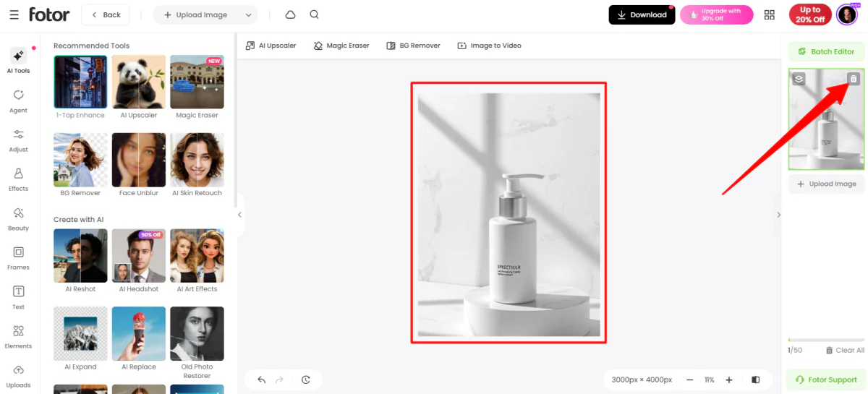Open the apps grid icon
This screenshot has height=394, width=868.
[769, 14]
